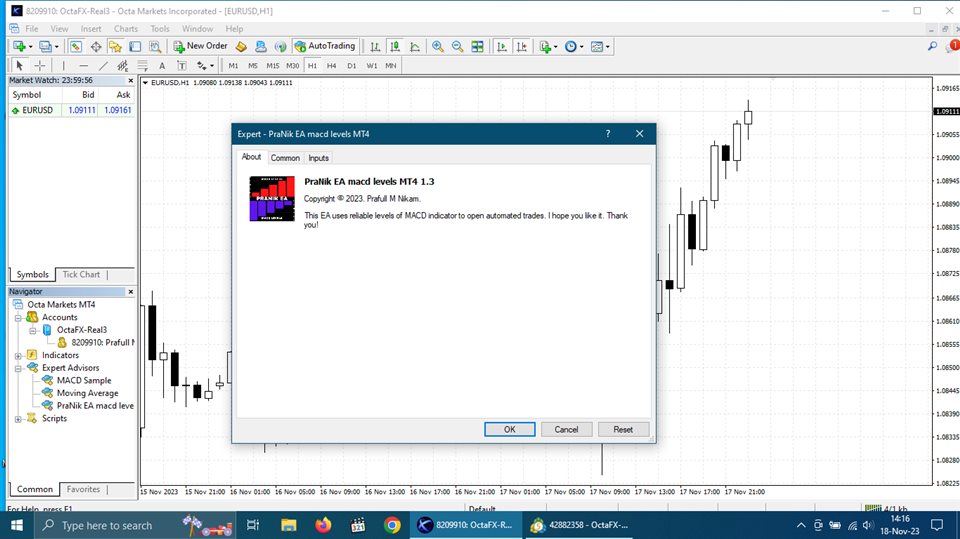Open the Templates dropdown
The width and height of the screenshot is (960, 539).
point(607,47)
